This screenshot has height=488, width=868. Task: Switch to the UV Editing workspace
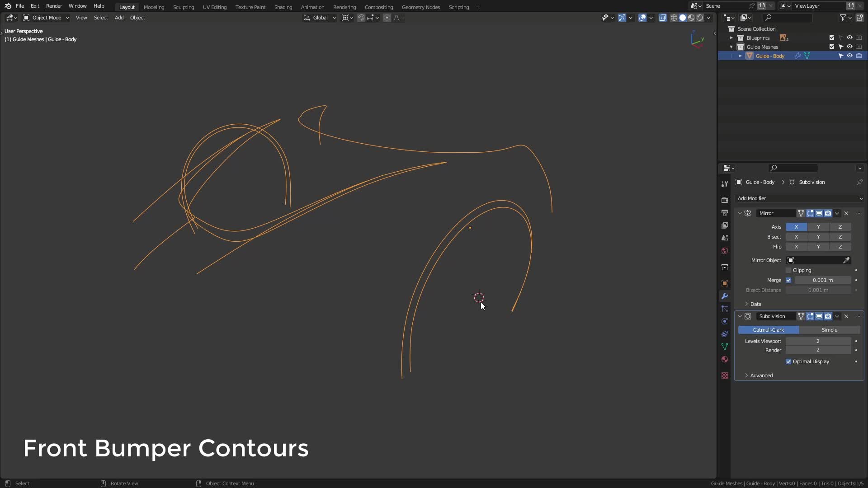215,7
